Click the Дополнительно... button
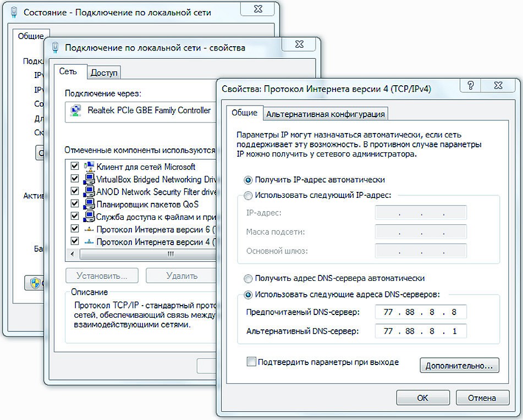The image size is (523, 420). (459, 365)
